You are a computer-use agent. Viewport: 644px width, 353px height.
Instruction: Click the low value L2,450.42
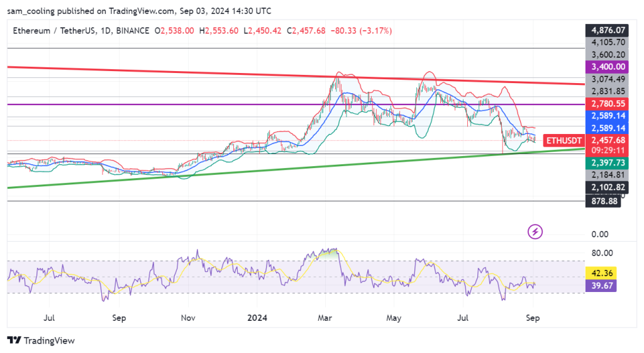[262, 31]
